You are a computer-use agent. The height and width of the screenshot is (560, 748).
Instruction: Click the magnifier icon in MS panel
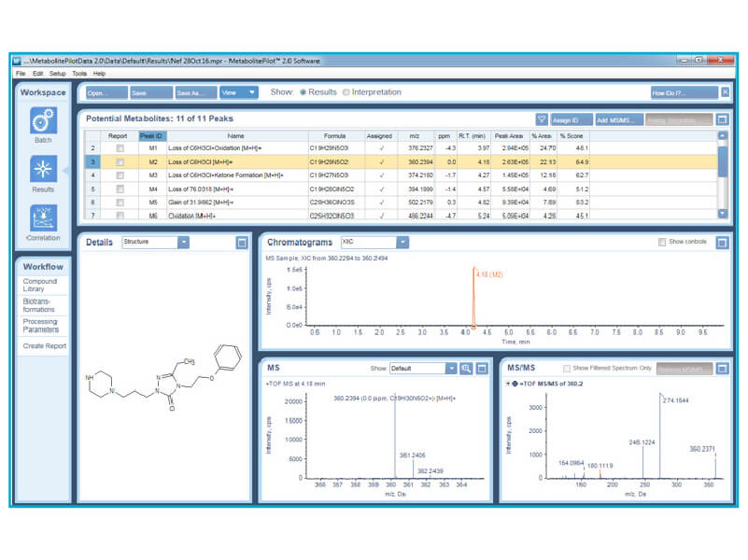[x=466, y=369]
